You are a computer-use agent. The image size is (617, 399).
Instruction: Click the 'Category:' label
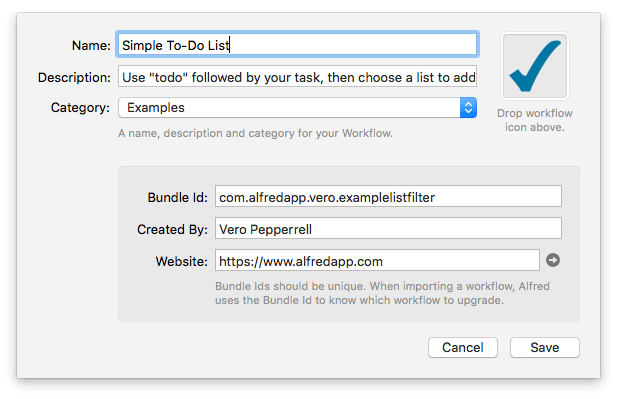click(80, 107)
